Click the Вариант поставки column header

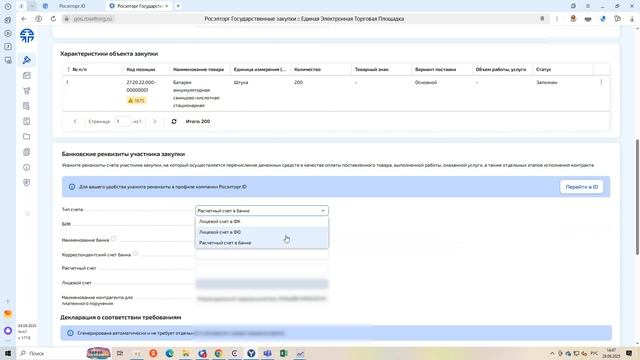tap(435, 69)
